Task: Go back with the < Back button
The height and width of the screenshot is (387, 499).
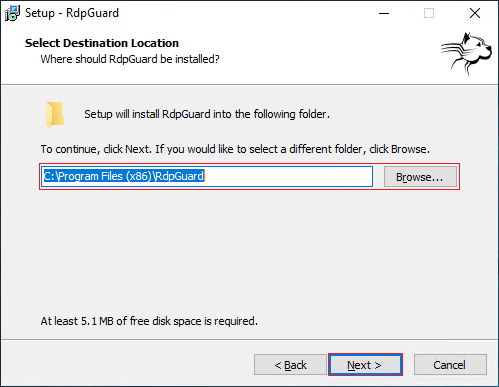Action: point(290,365)
